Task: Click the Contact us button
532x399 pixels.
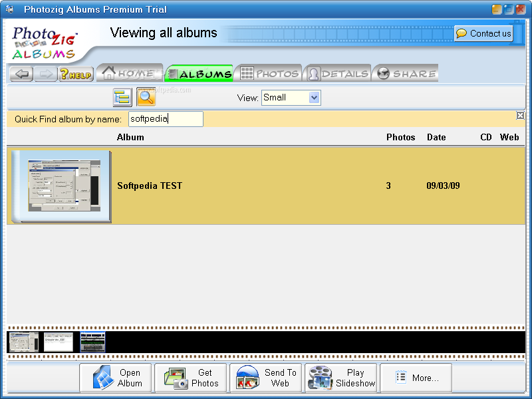Action: coord(483,33)
